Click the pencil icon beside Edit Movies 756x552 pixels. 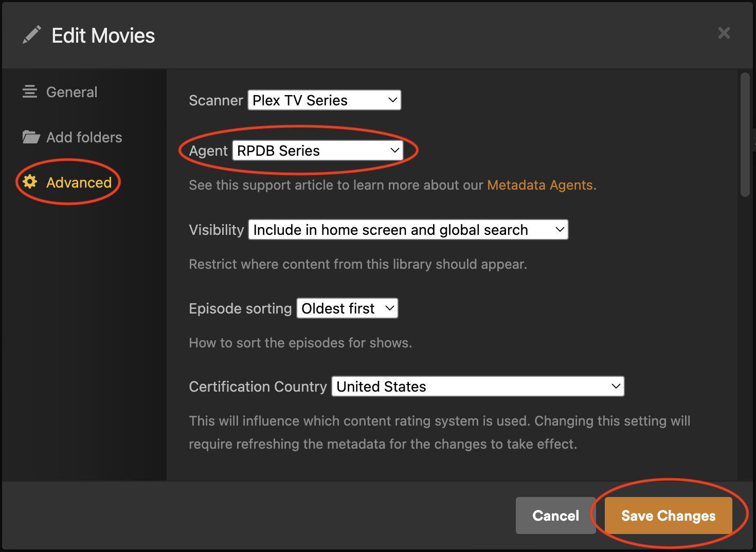[x=32, y=35]
